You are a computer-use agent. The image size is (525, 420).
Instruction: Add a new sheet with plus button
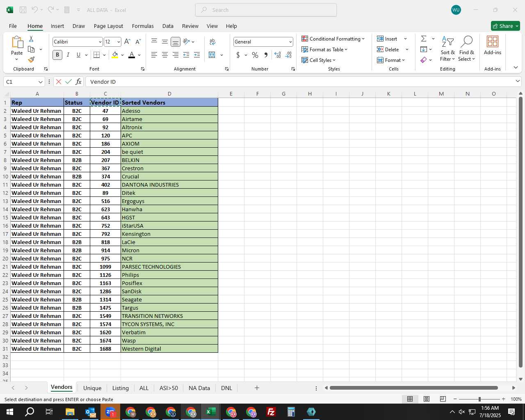click(x=257, y=388)
